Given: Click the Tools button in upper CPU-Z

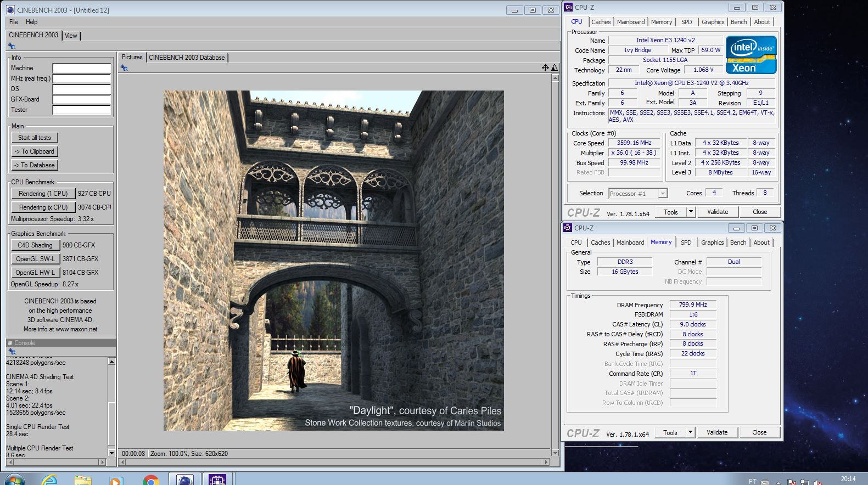Looking at the screenshot, I should pyautogui.click(x=671, y=212).
